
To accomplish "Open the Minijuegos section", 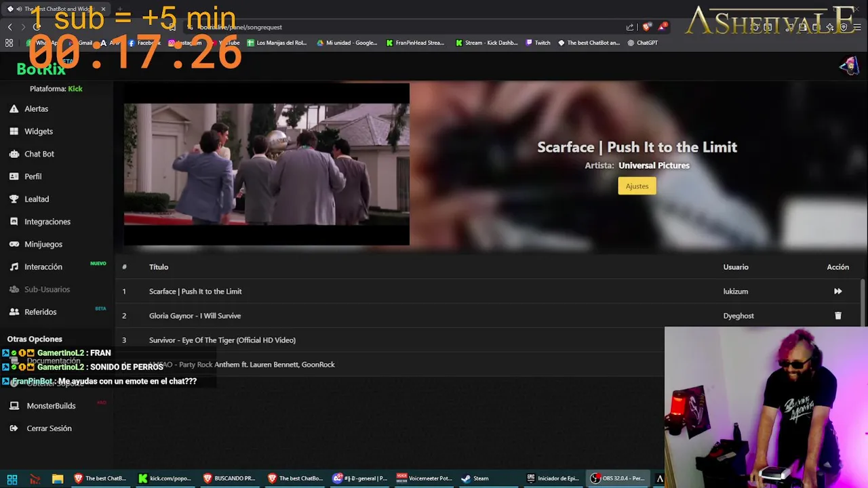I will (x=43, y=244).
